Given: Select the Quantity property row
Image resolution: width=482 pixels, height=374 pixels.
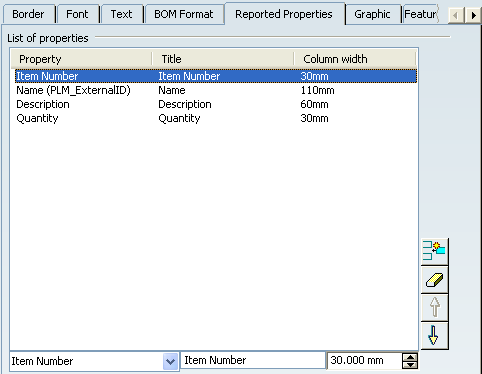Looking at the screenshot, I should [216, 118].
